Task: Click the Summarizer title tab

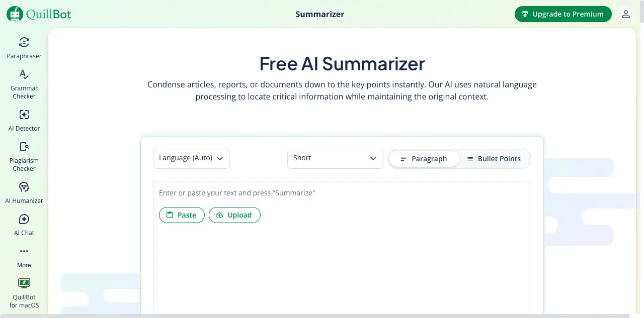Action: click(x=320, y=14)
